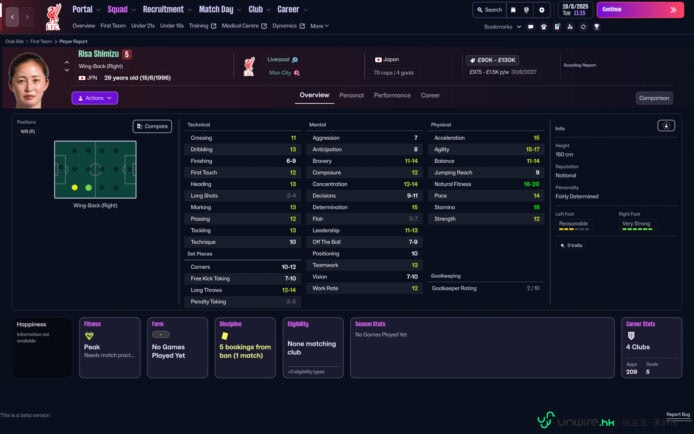This screenshot has height=434, width=694.
Task: Click the icon next to Man City
Action: tap(297, 73)
